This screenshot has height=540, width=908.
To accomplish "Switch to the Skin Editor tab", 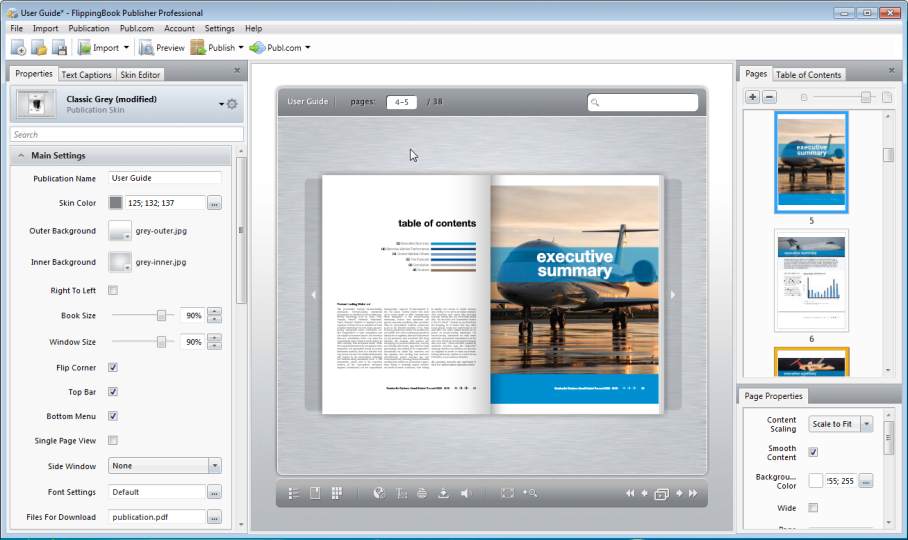I will (x=140, y=75).
